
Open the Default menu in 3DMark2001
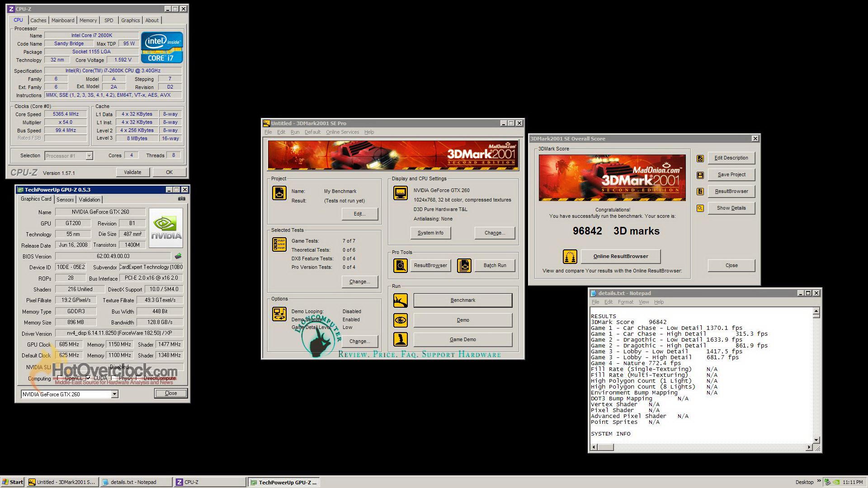tap(312, 132)
